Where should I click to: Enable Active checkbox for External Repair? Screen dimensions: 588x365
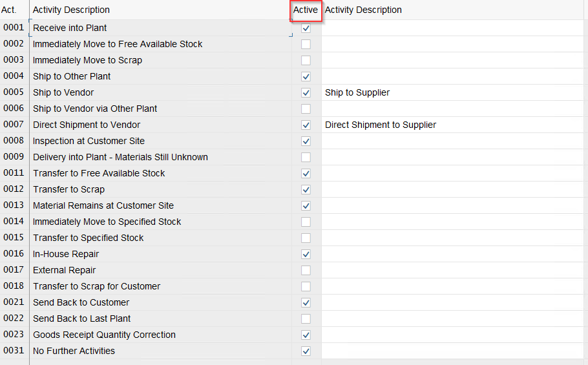point(306,271)
